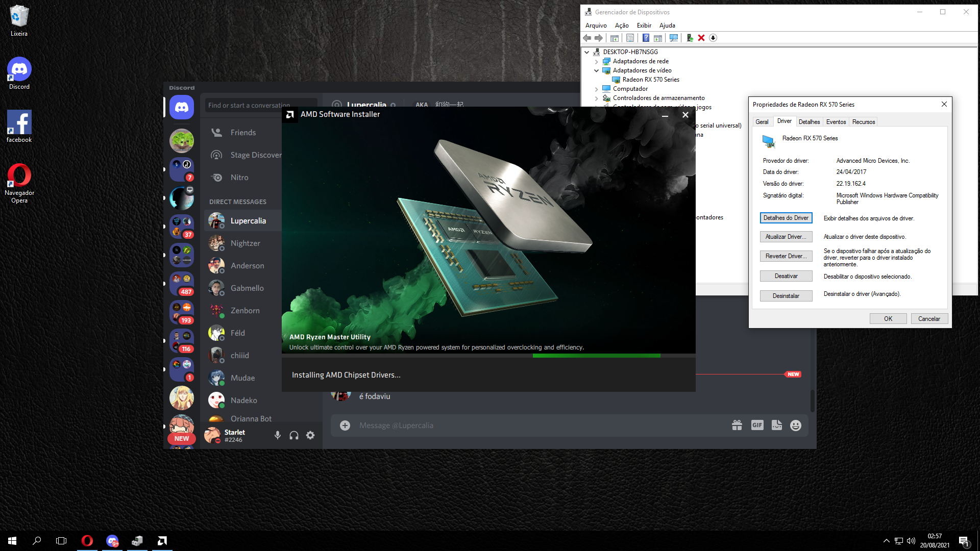Open the Exibir menu

pyautogui.click(x=644, y=26)
